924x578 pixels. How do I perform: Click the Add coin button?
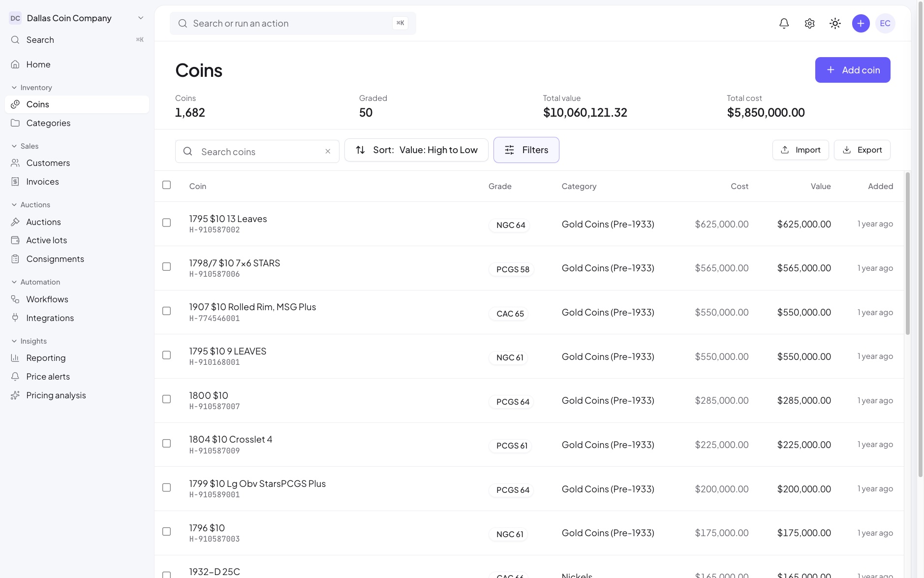[853, 70]
